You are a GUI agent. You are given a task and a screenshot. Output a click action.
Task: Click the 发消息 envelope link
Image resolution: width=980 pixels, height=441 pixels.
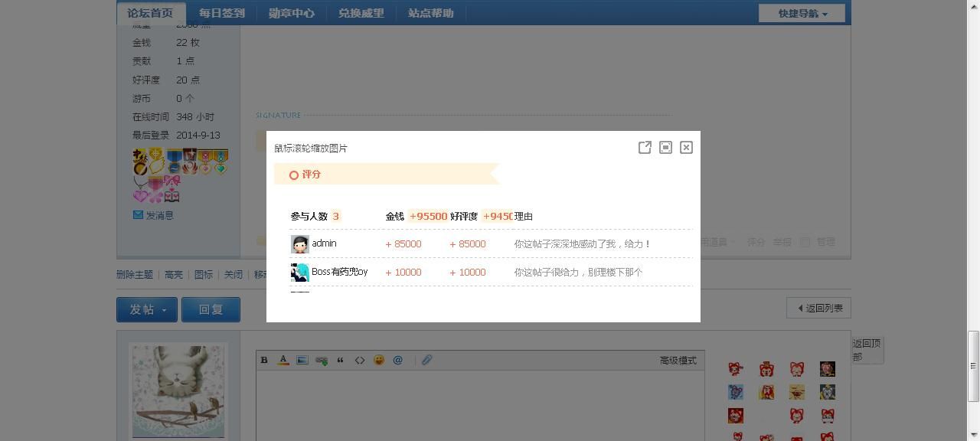[x=153, y=215]
